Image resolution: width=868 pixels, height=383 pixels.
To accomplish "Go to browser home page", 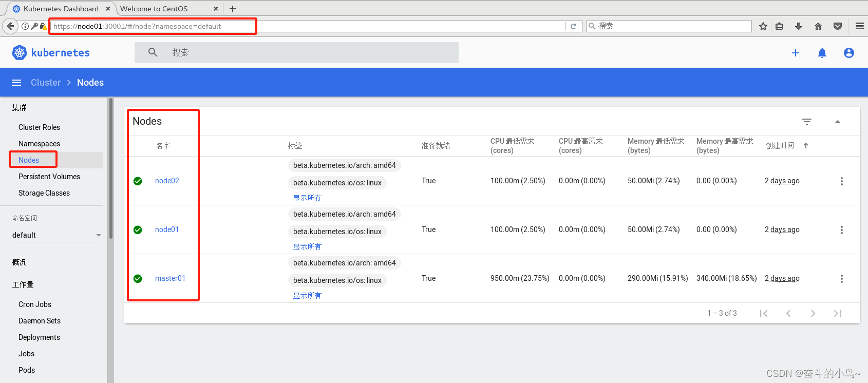I will click(x=818, y=26).
